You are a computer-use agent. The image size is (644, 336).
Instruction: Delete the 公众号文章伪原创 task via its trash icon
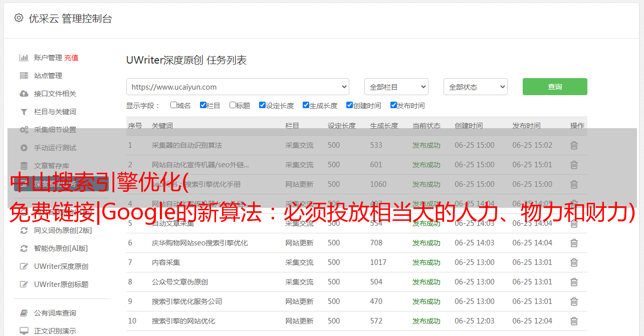[x=574, y=282]
